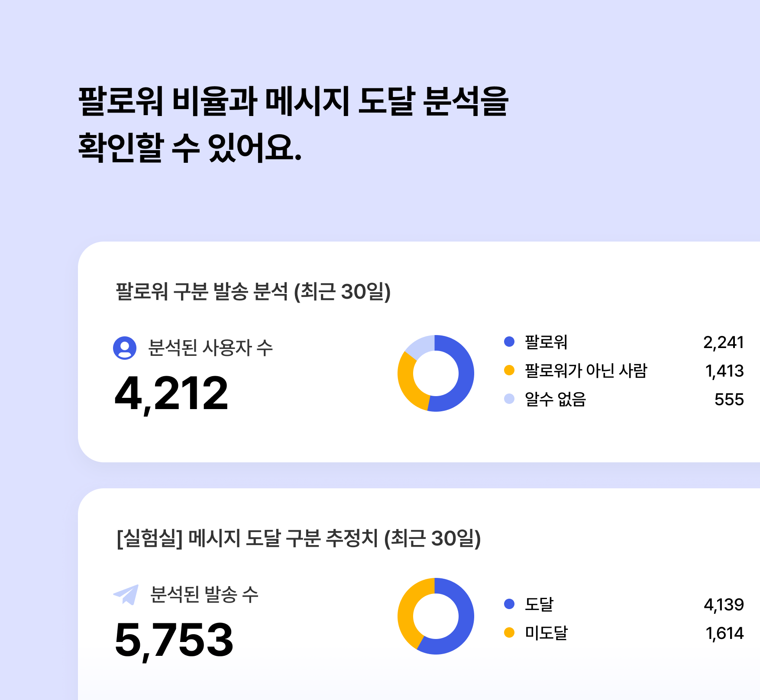Select the 팔로워가 아닌 사람 legend label
The height and width of the screenshot is (700, 760).
click(x=586, y=371)
